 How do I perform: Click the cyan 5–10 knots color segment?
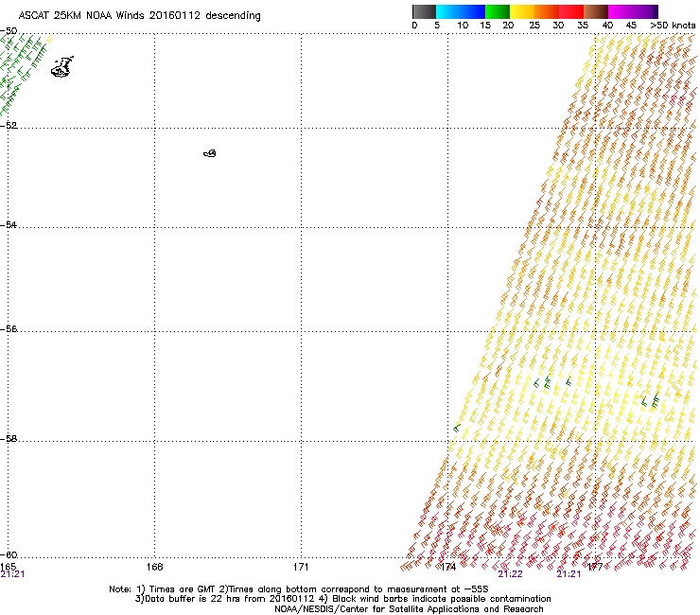[447, 11]
